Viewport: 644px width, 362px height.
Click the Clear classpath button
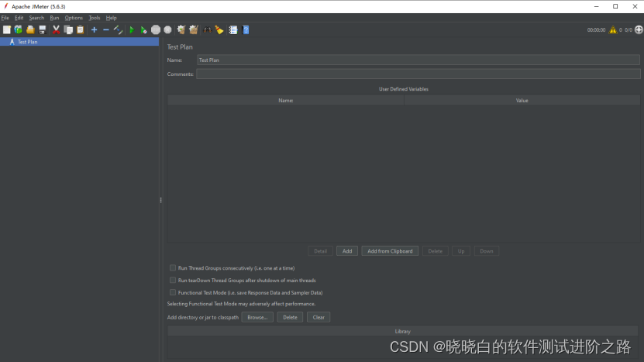click(x=319, y=317)
